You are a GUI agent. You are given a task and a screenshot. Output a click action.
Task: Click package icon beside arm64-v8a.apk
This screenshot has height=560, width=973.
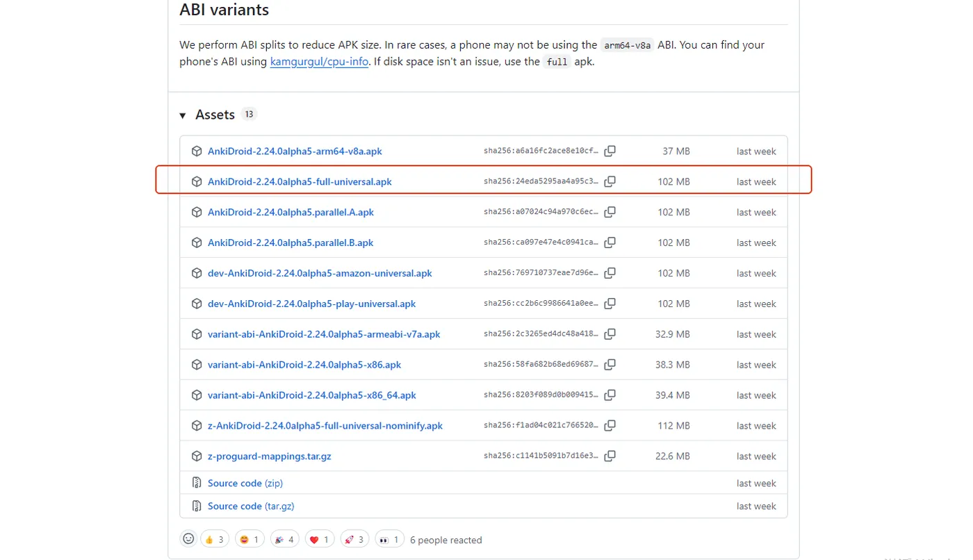(197, 151)
